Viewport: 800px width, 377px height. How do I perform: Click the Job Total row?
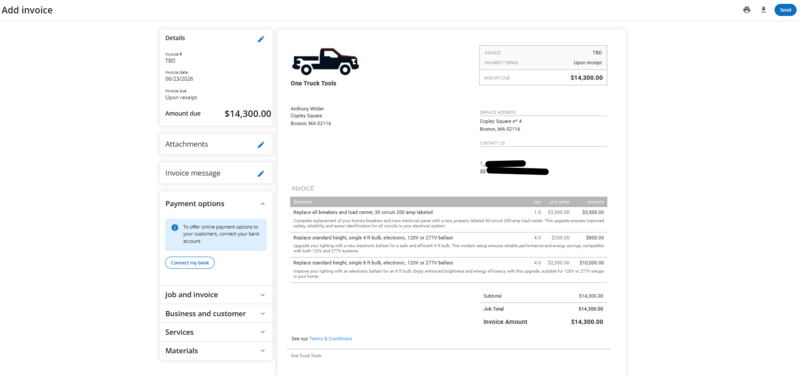coord(543,309)
